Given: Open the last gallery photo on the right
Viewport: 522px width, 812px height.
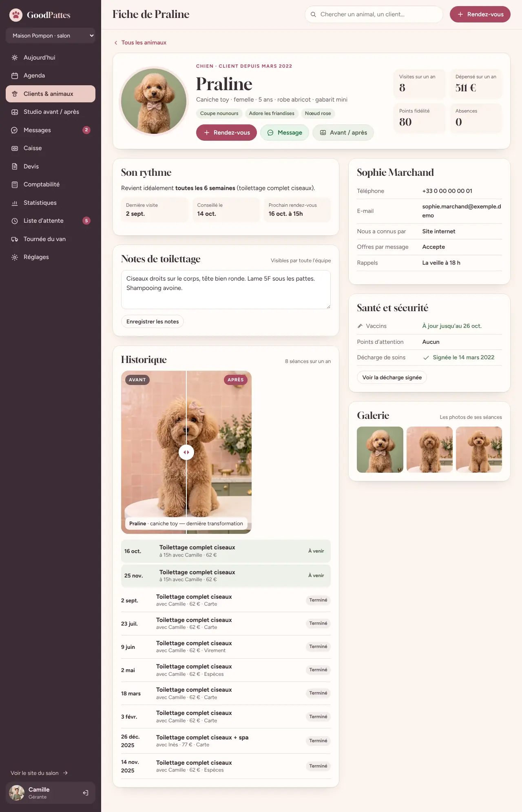Looking at the screenshot, I should 479,449.
